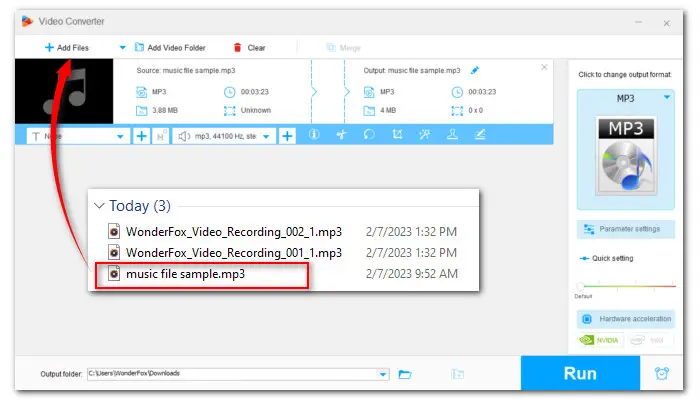Click the Output folder path field
Viewport: 700px width, 407px height.
[x=233, y=374]
